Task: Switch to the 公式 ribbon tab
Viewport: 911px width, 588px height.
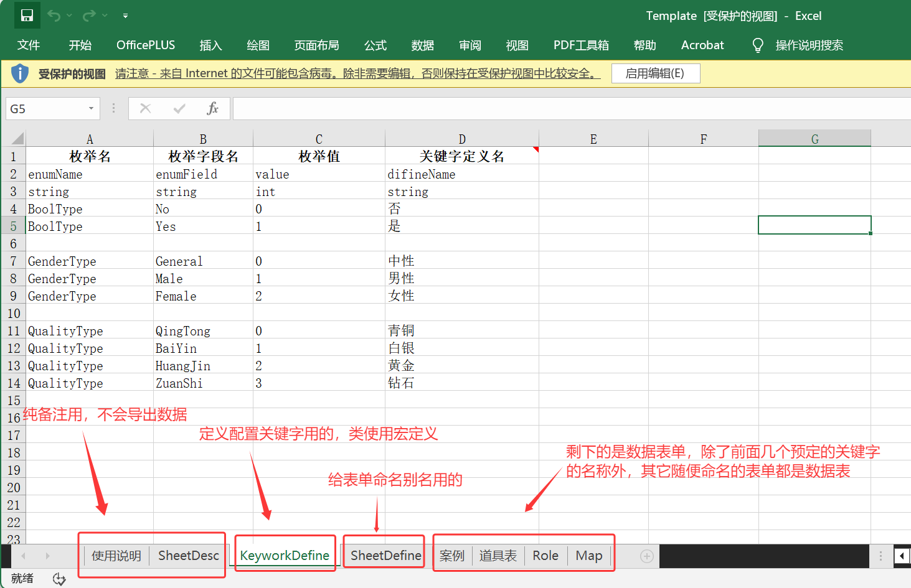Action: 375,45
